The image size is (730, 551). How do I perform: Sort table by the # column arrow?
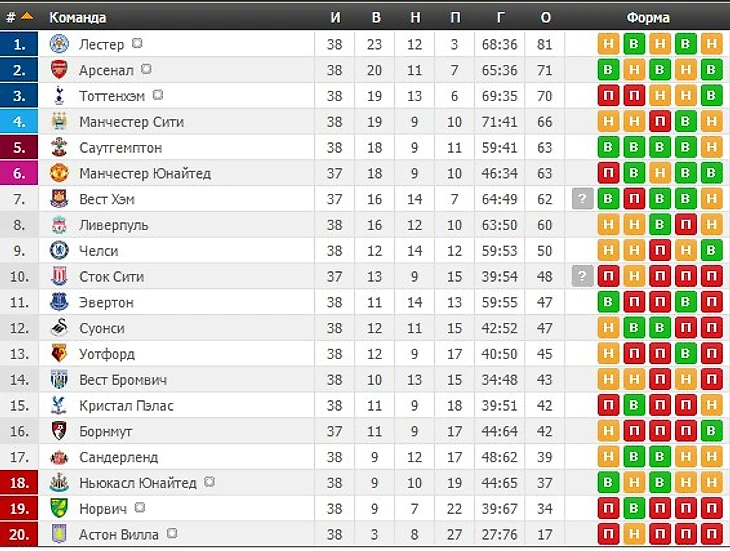click(27, 17)
